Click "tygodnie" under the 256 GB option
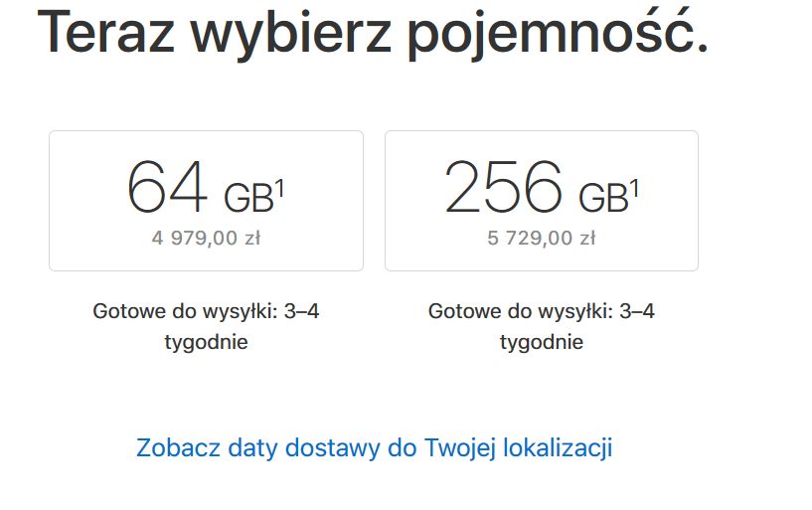812x510 pixels. tap(542, 343)
